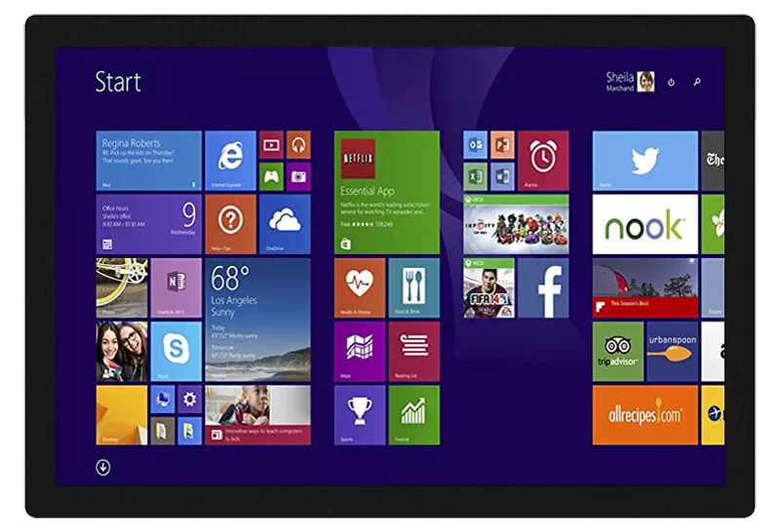Open the Internet Explorer tile
780x532 pixels.
[230, 160]
